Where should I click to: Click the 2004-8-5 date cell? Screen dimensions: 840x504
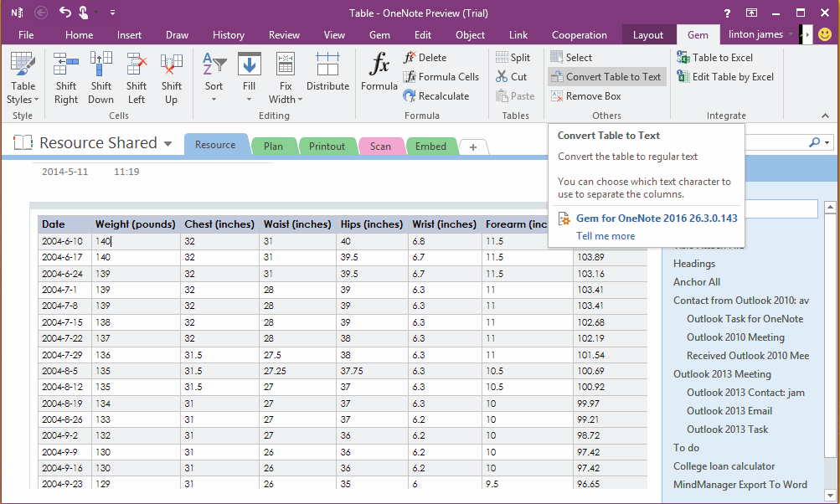[64, 371]
